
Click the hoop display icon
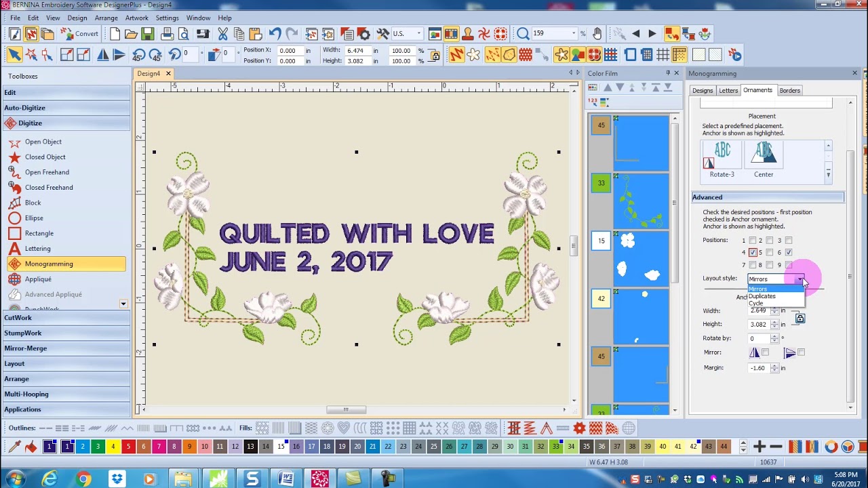point(630,55)
